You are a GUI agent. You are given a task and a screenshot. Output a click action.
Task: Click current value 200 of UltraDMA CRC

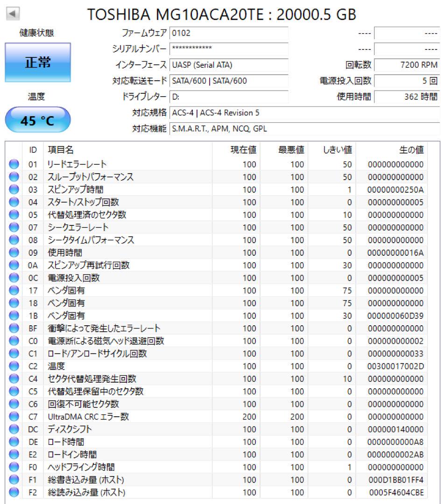pyautogui.click(x=249, y=417)
